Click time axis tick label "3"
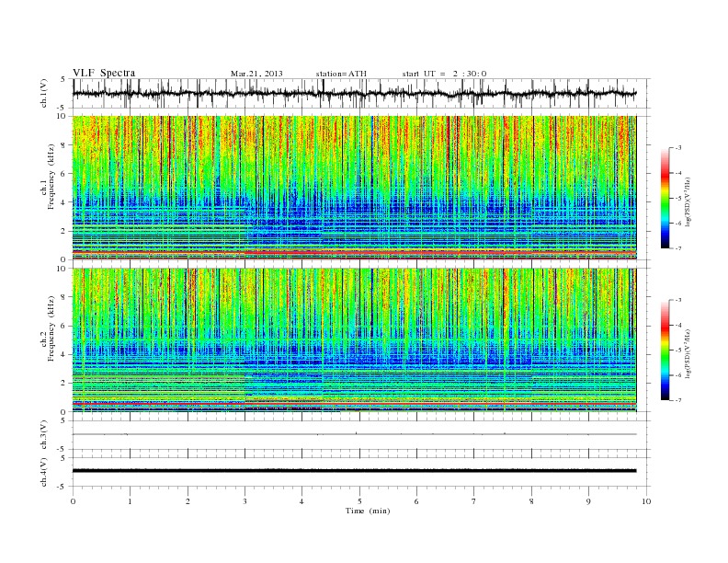728x563 pixels. click(245, 501)
